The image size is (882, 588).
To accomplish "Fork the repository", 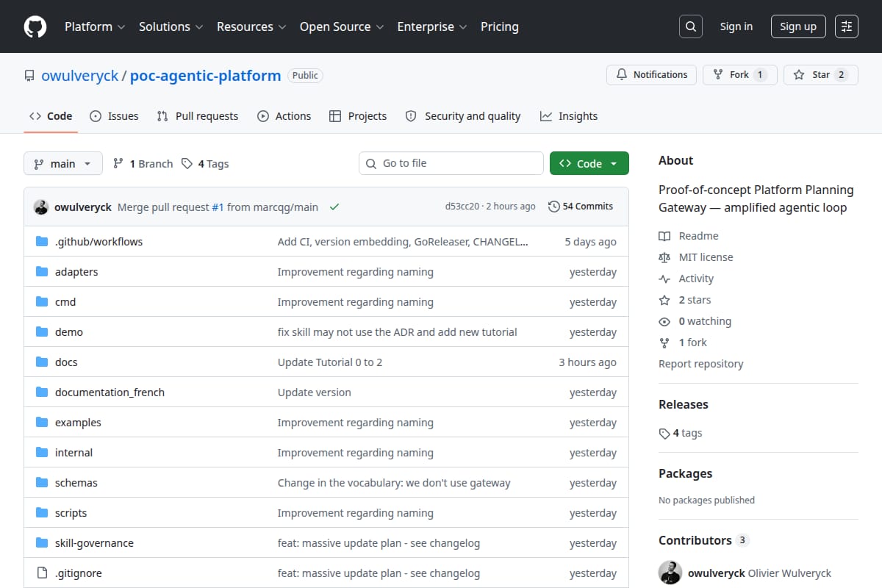I will coord(740,75).
